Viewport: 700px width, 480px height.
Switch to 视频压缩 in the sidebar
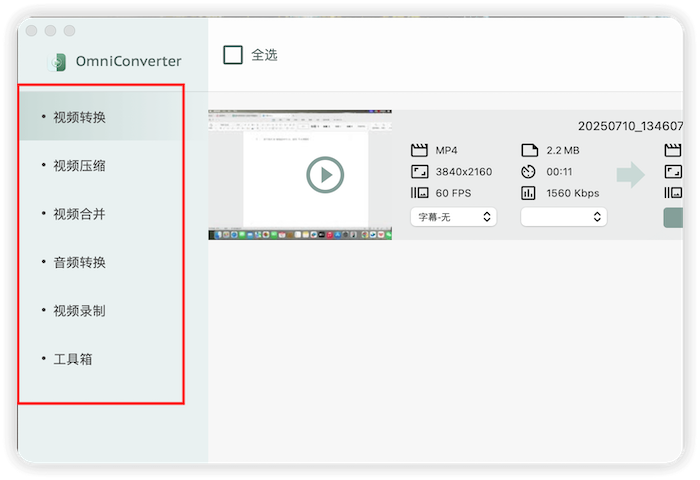point(80,166)
